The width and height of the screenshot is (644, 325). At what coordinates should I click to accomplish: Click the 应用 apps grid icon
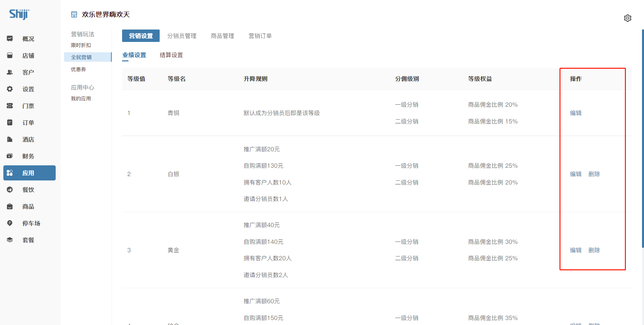pos(10,173)
